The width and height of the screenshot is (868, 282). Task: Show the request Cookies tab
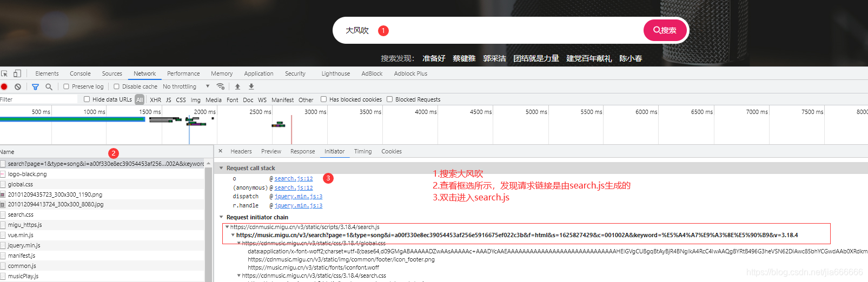392,151
